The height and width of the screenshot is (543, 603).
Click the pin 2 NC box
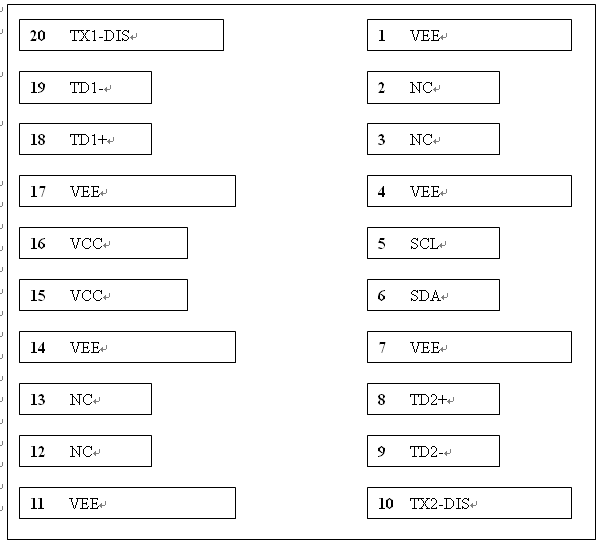click(433, 87)
